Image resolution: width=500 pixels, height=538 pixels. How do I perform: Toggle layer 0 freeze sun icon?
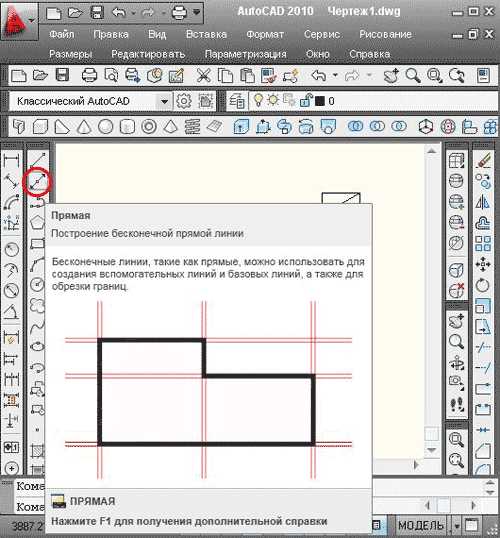273,100
